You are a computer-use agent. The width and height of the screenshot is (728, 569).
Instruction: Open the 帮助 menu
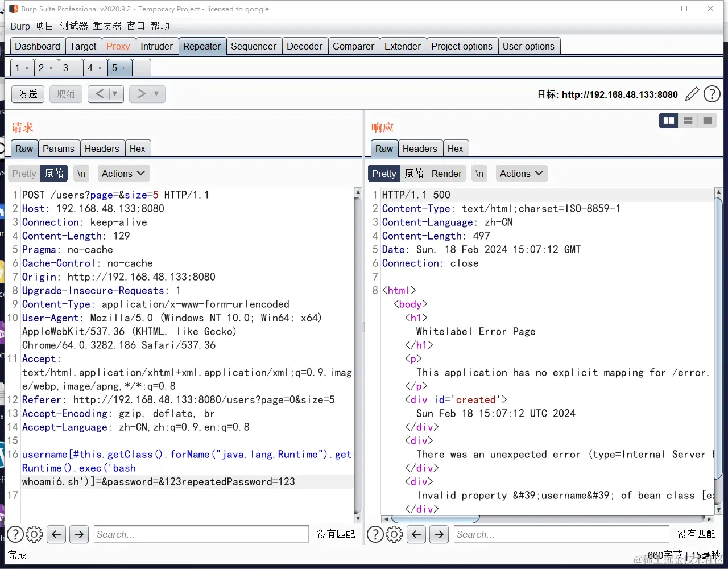click(x=160, y=26)
